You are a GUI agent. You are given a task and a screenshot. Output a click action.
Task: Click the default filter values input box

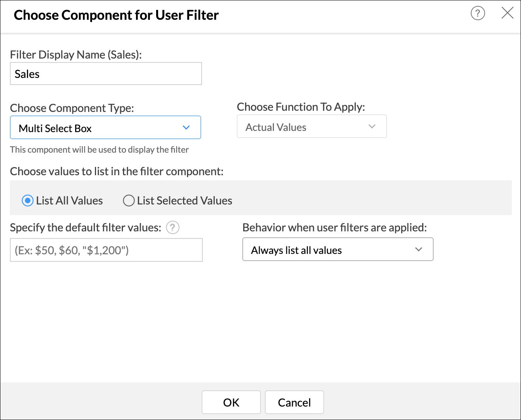tap(106, 250)
